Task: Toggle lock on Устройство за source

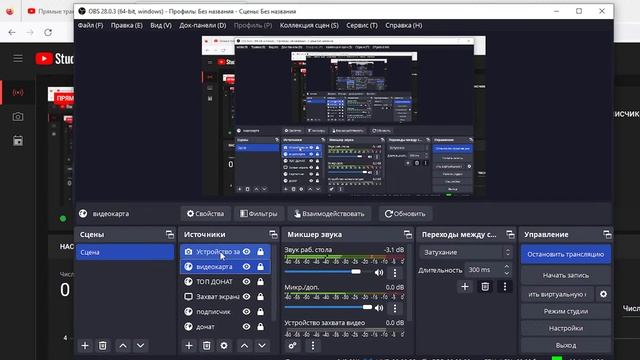Action: [x=260, y=252]
